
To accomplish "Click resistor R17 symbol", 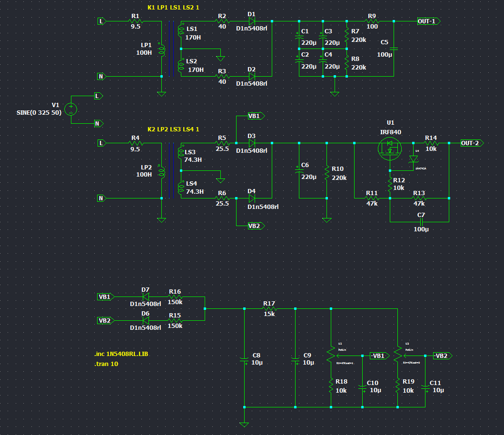I will [x=269, y=308].
